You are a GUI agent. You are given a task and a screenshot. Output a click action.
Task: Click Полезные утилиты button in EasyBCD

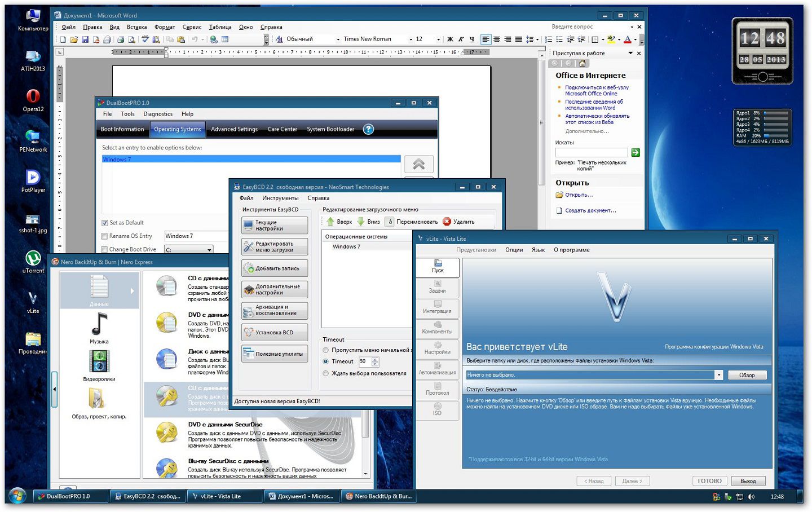tap(275, 354)
